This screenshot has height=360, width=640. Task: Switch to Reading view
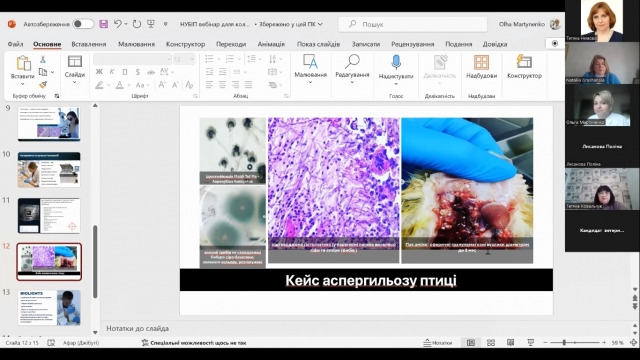(510, 343)
